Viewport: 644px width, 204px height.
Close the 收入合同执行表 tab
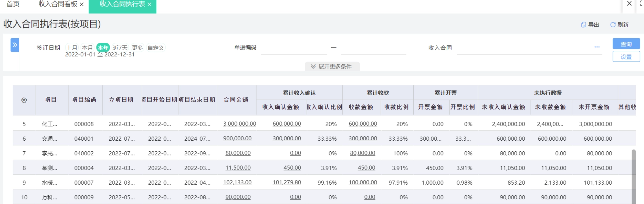150,4
